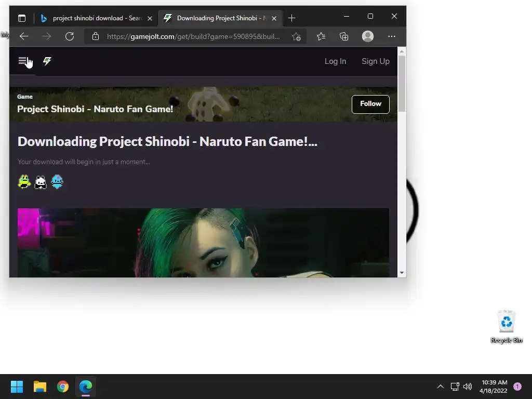The width and height of the screenshot is (532, 399).
Task: Open the Log In page
Action: coord(335,61)
